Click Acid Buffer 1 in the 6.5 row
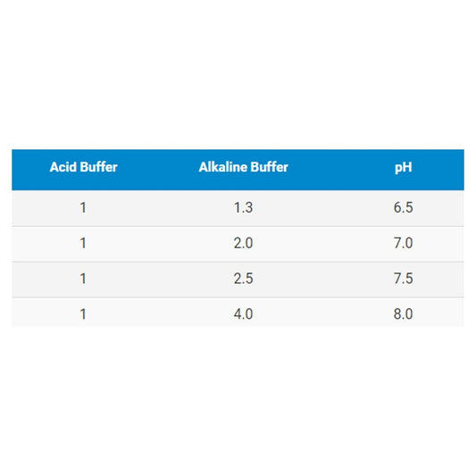The width and height of the screenshot is (476, 476). [83, 208]
